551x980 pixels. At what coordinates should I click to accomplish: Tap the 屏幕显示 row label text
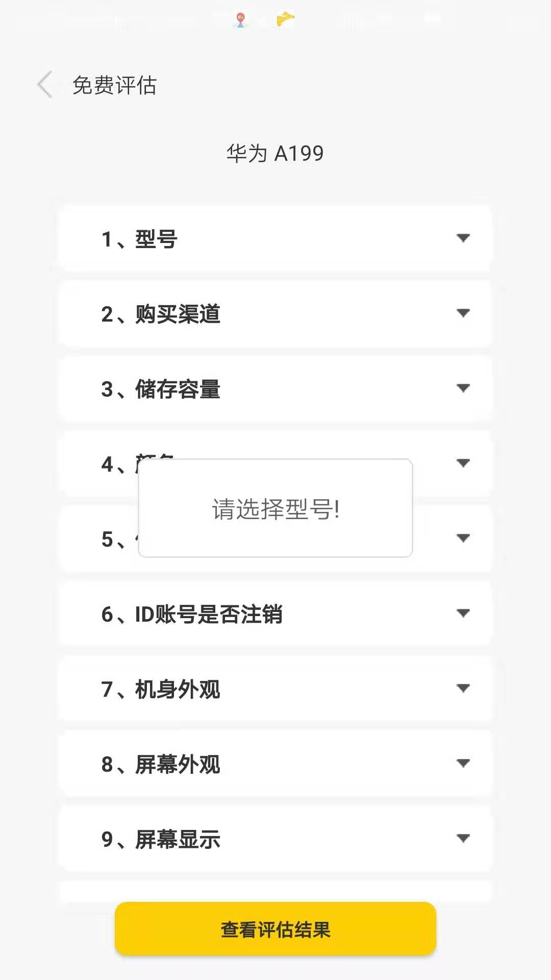[x=161, y=839]
